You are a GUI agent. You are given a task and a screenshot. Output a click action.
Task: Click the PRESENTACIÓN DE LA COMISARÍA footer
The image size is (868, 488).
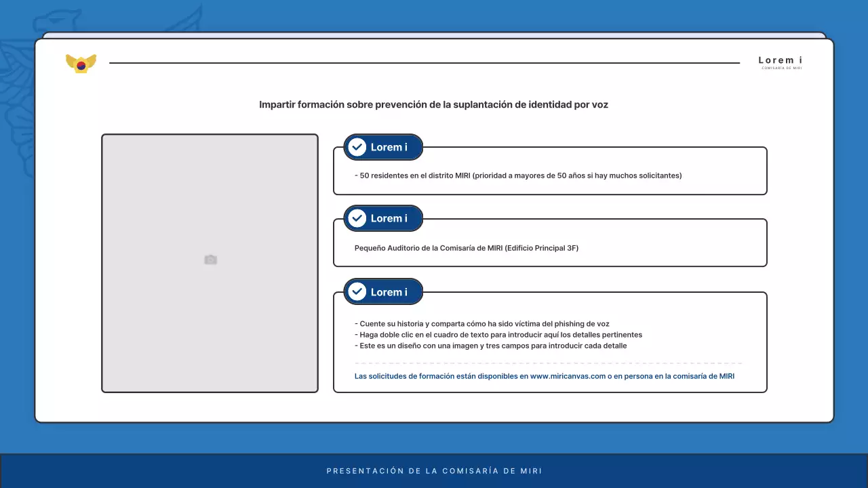click(434, 470)
